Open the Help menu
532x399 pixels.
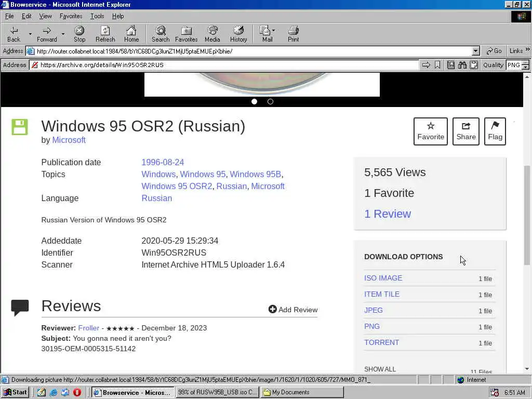(x=118, y=16)
